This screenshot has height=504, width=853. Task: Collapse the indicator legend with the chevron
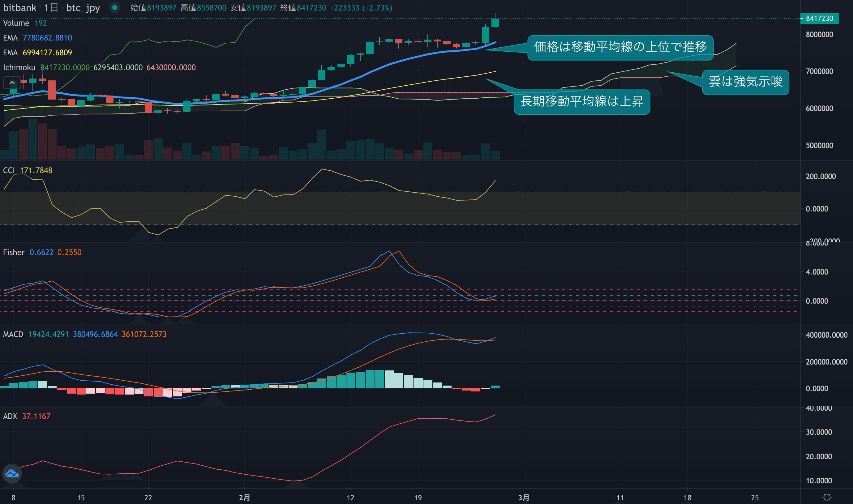click(x=12, y=83)
